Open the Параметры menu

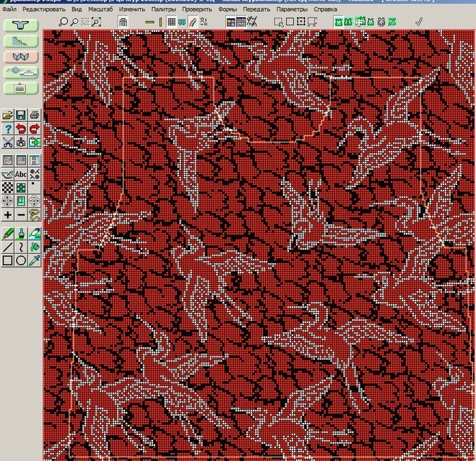coord(292,10)
